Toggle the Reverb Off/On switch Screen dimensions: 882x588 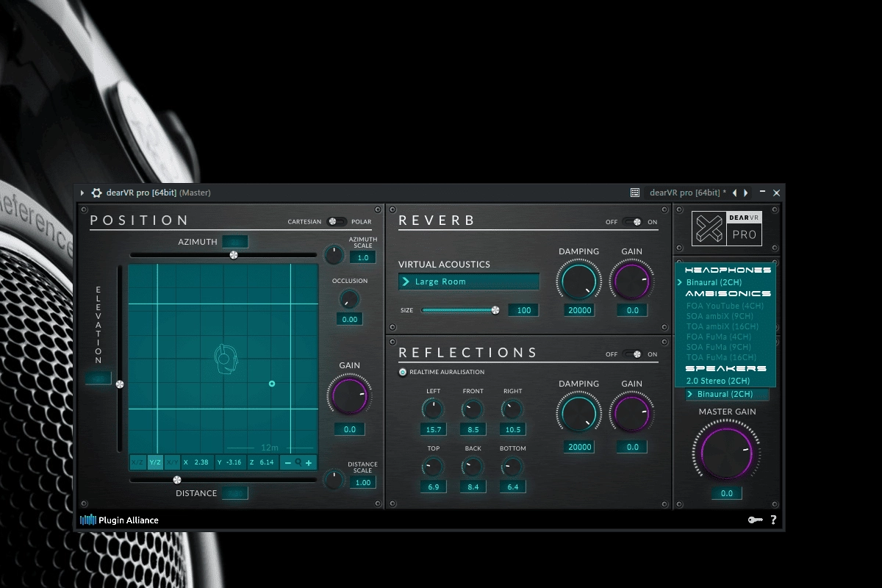pos(632,222)
